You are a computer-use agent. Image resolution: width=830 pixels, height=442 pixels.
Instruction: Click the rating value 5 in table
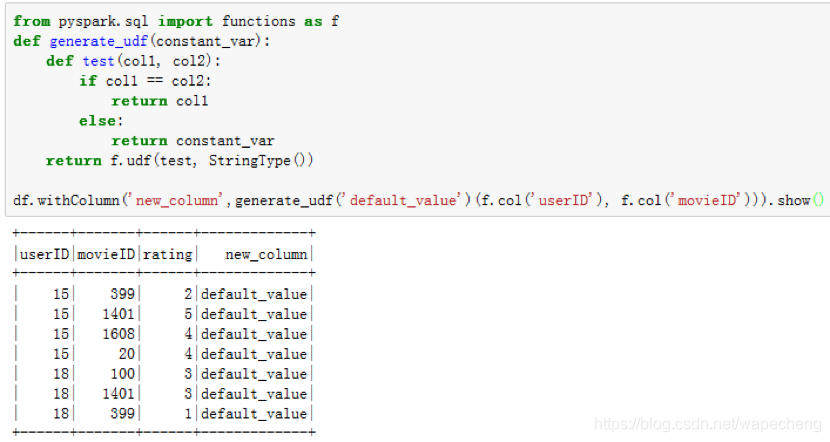coord(187,314)
